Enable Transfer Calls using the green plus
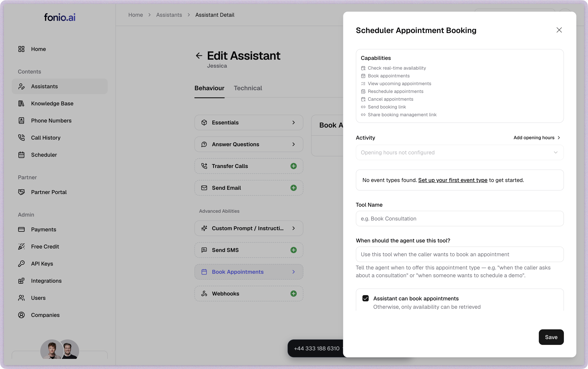The width and height of the screenshot is (588, 369). point(293,166)
